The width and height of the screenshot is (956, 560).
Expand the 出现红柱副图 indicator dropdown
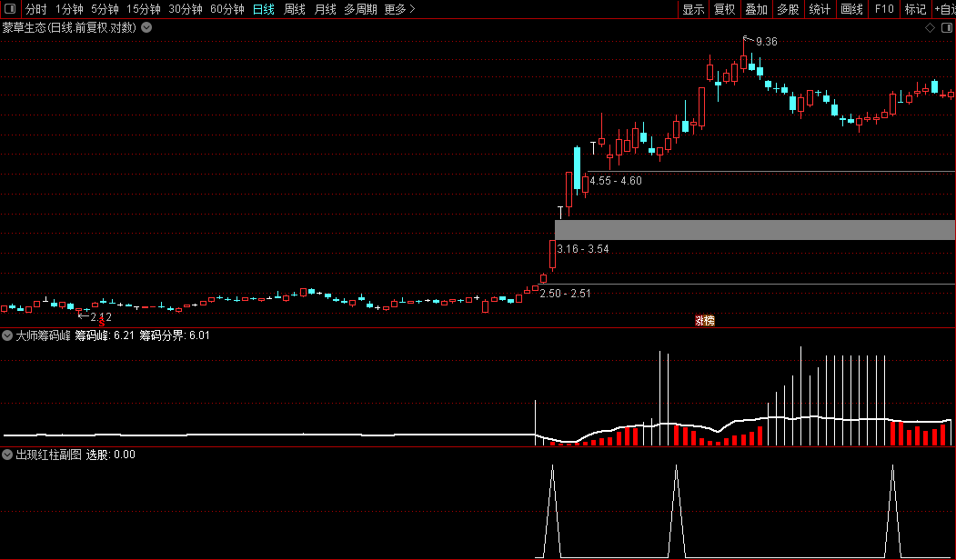(7, 455)
